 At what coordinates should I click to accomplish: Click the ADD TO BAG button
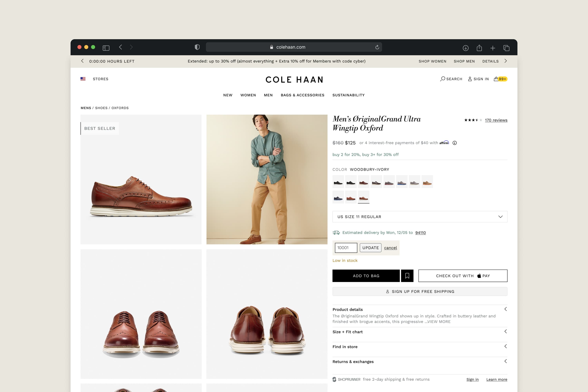[366, 276]
